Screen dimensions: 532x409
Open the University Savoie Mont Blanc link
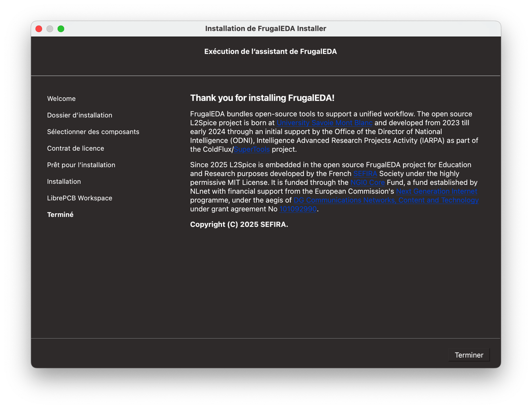coord(324,123)
